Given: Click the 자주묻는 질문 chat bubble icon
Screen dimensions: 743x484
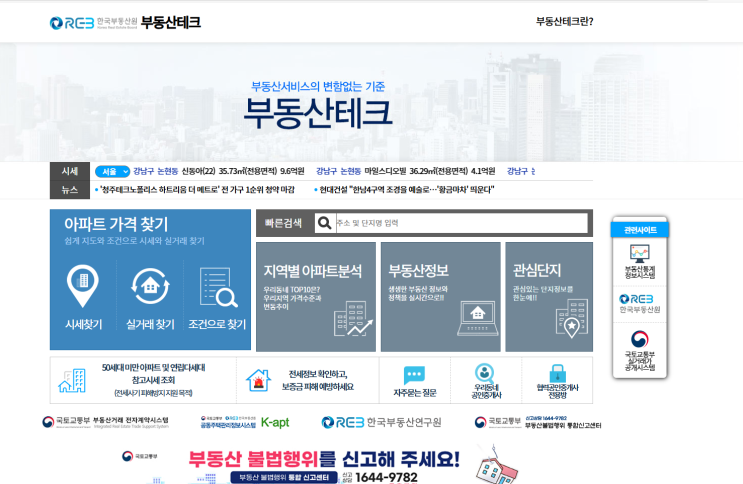Looking at the screenshot, I should (414, 375).
